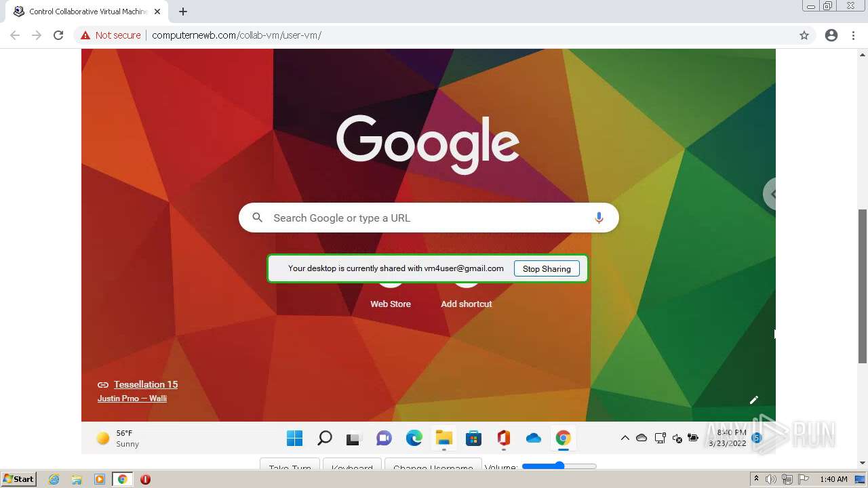Close the Control Collaborative Virtual Machine tab
Viewport: 868px width, 488px height.
(x=157, y=12)
